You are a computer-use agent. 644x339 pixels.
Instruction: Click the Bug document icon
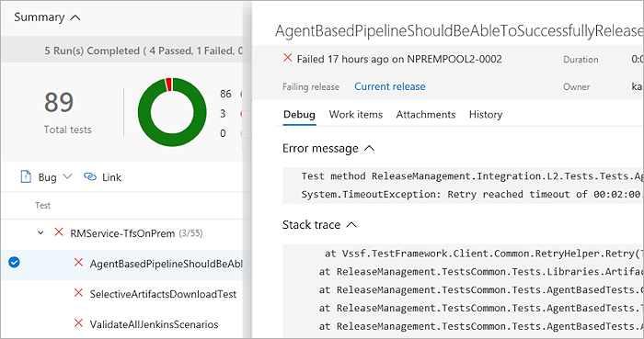26,176
